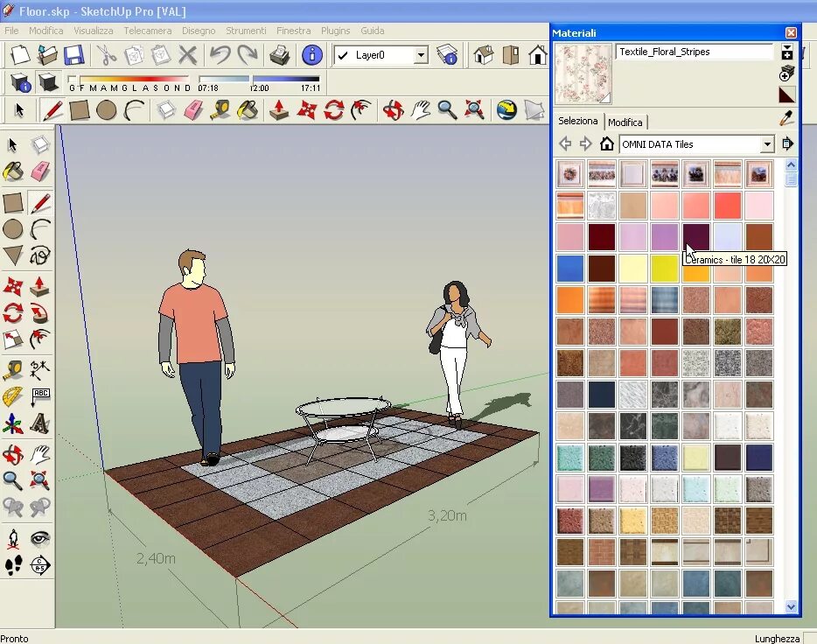817x644 pixels.
Task: Select the Axes tool in left toolbar
Action: point(13,423)
